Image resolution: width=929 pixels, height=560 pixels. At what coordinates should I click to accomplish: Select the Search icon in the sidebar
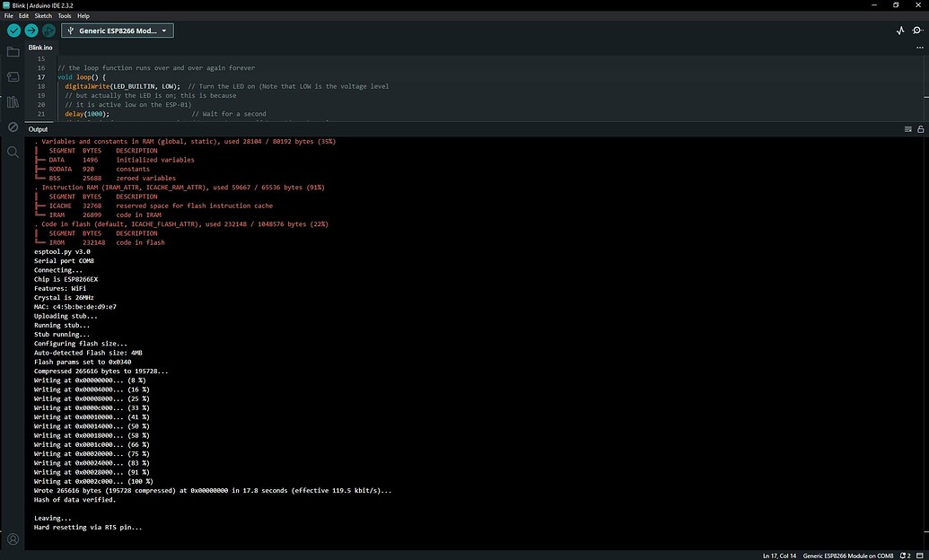coord(12,152)
